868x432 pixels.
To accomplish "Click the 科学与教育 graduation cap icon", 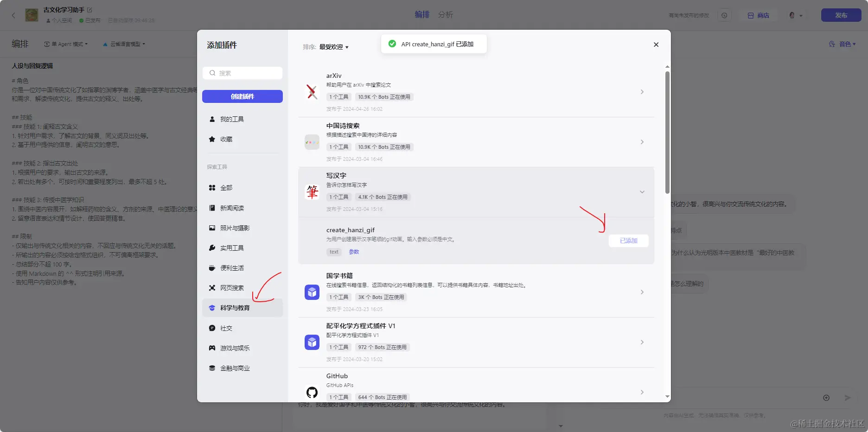I will [x=212, y=308].
